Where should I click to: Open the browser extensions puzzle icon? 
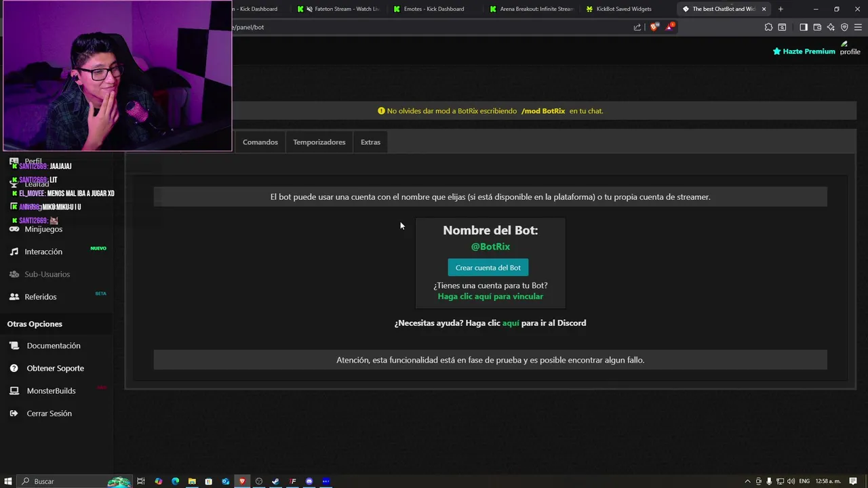(768, 27)
